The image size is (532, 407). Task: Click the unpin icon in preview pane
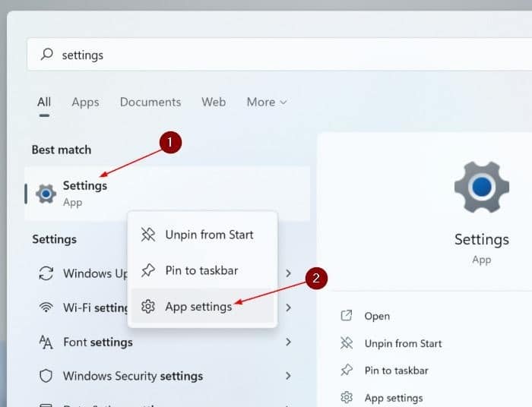(x=347, y=343)
